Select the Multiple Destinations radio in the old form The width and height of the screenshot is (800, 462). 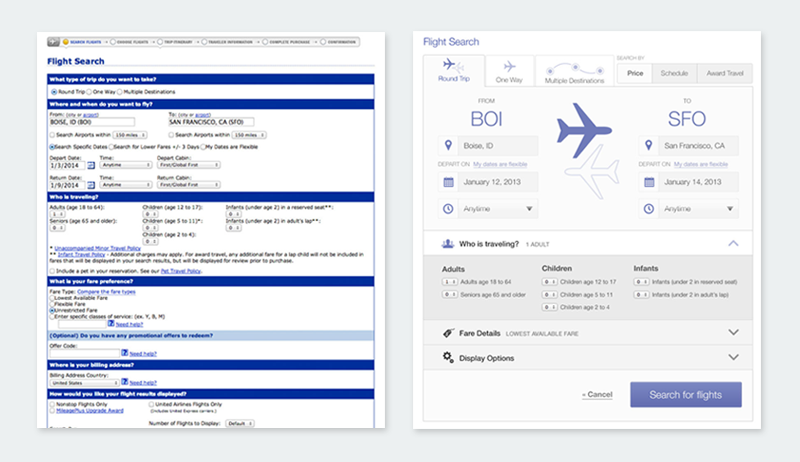(120, 92)
